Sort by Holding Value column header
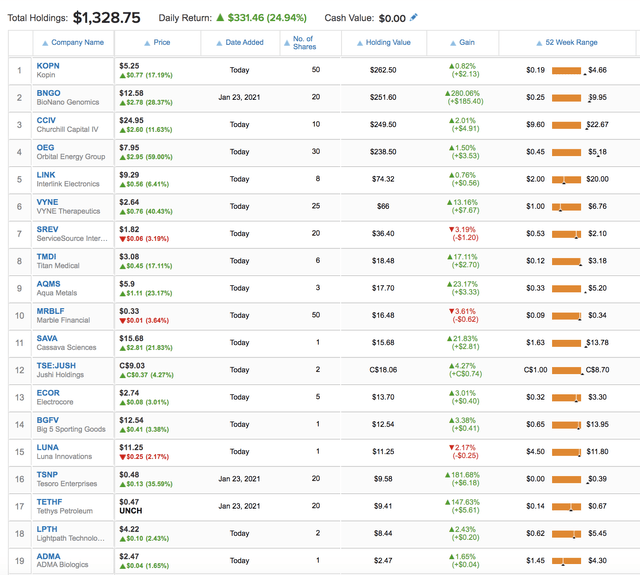Image resolution: width=640 pixels, height=575 pixels. (x=384, y=42)
